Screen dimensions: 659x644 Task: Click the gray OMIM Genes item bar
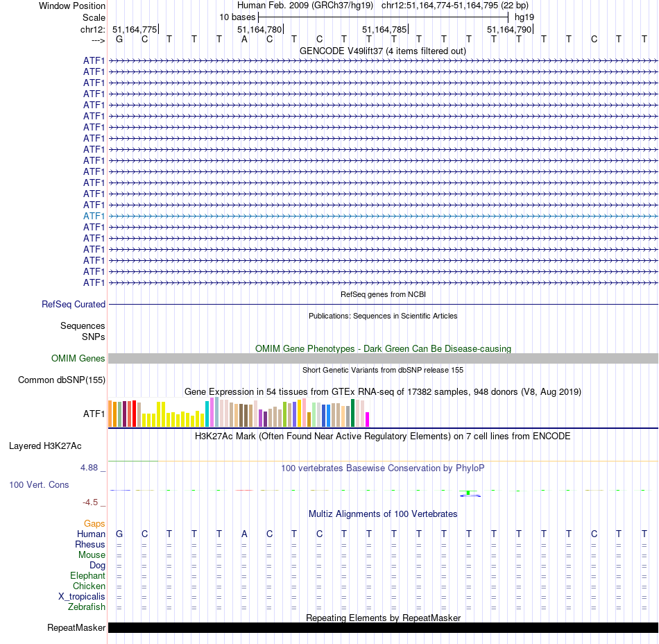pyautogui.click(x=383, y=359)
